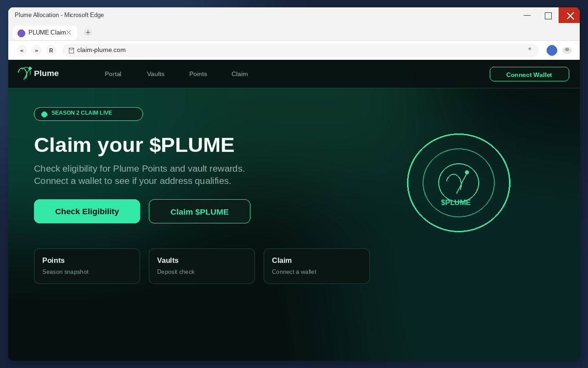The image size is (588, 368).
Task: Open the Vaults nav item
Action: [x=156, y=74]
